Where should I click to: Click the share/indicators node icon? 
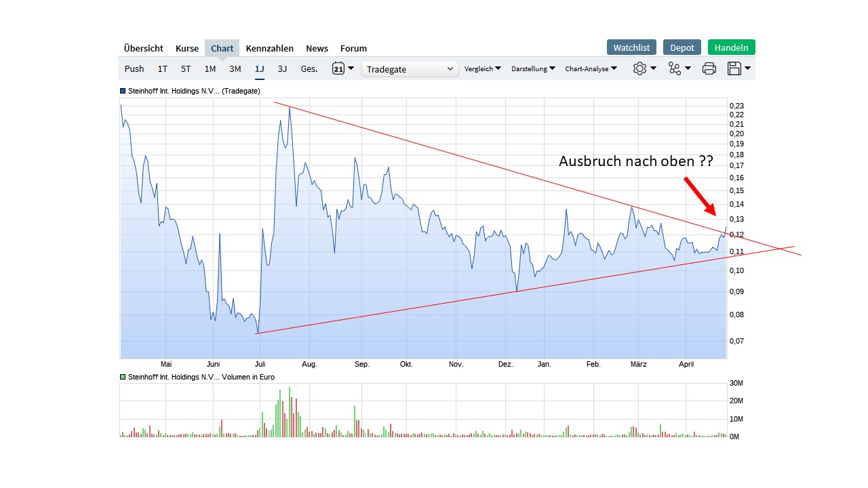tap(675, 68)
